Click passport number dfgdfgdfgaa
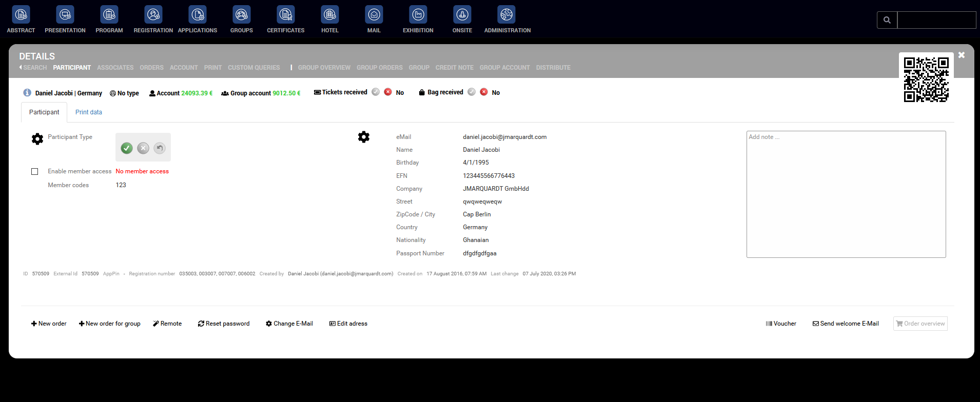The width and height of the screenshot is (980, 402). [480, 253]
